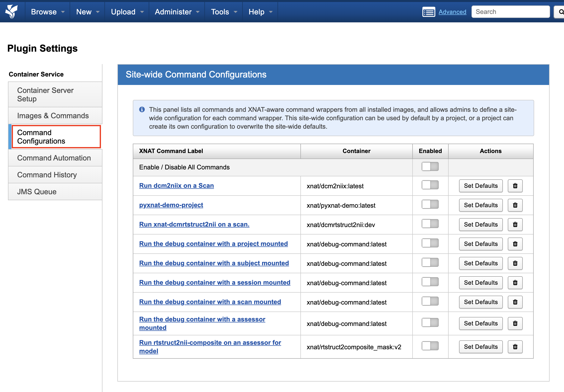Enable debug container with a subject mounted
This screenshot has width=564, height=392.
click(430, 262)
